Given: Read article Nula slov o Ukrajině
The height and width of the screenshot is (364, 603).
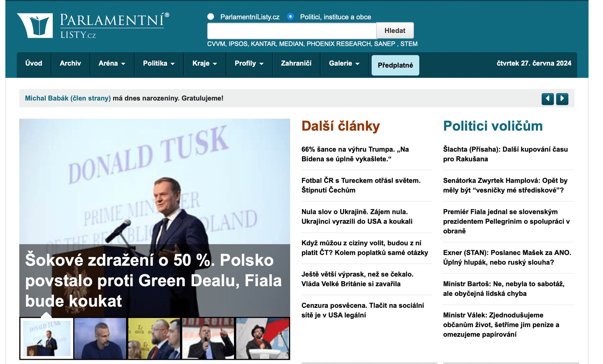Looking at the screenshot, I should (357, 216).
